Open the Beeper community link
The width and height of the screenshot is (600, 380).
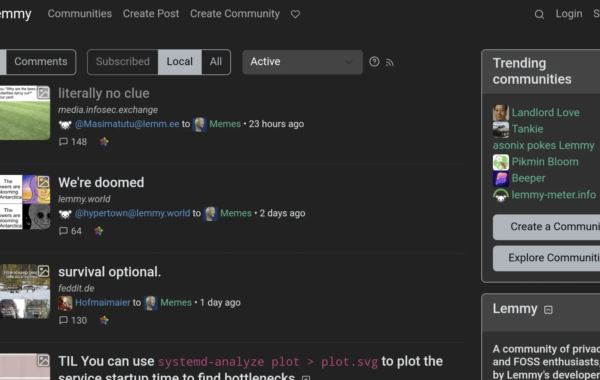coord(528,178)
